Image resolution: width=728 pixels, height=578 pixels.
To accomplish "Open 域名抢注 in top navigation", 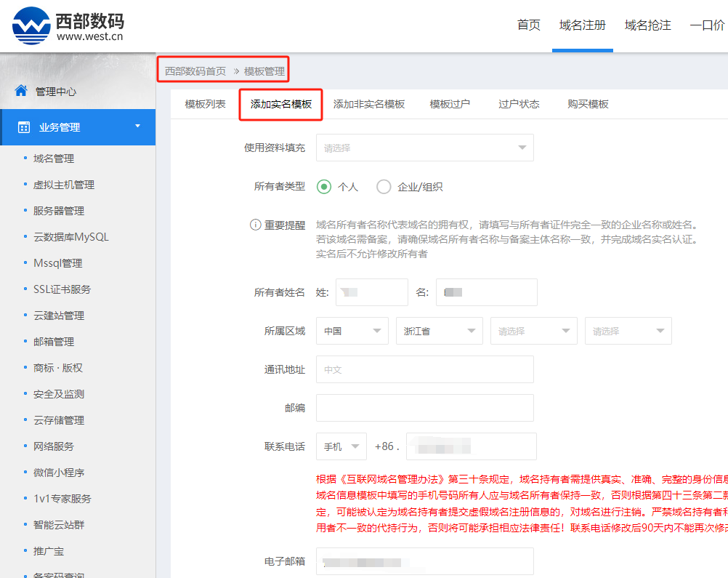I will pos(647,25).
